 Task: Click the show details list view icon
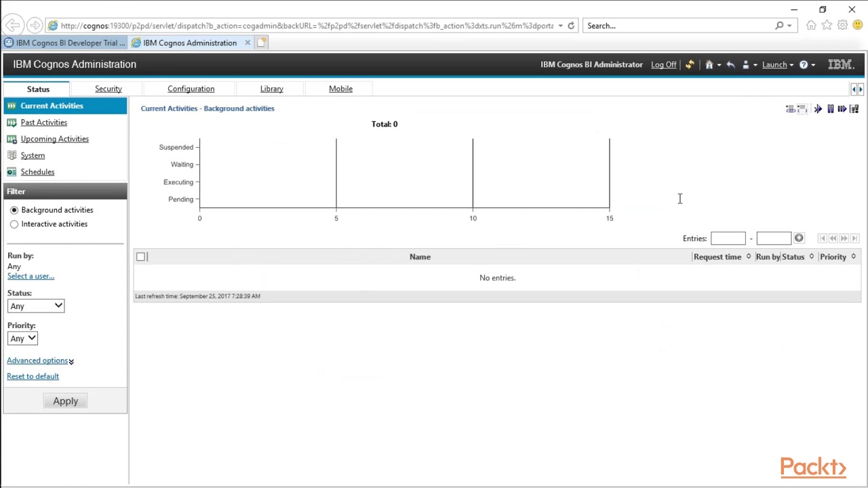790,109
